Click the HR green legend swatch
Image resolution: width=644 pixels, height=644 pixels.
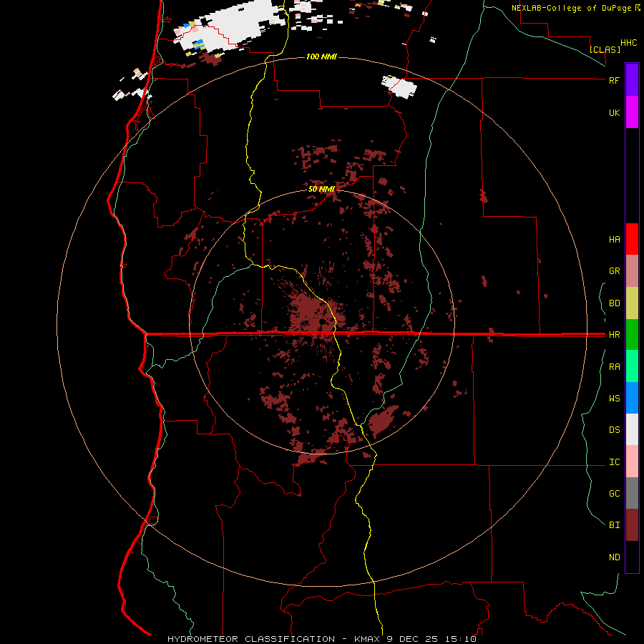(x=632, y=334)
